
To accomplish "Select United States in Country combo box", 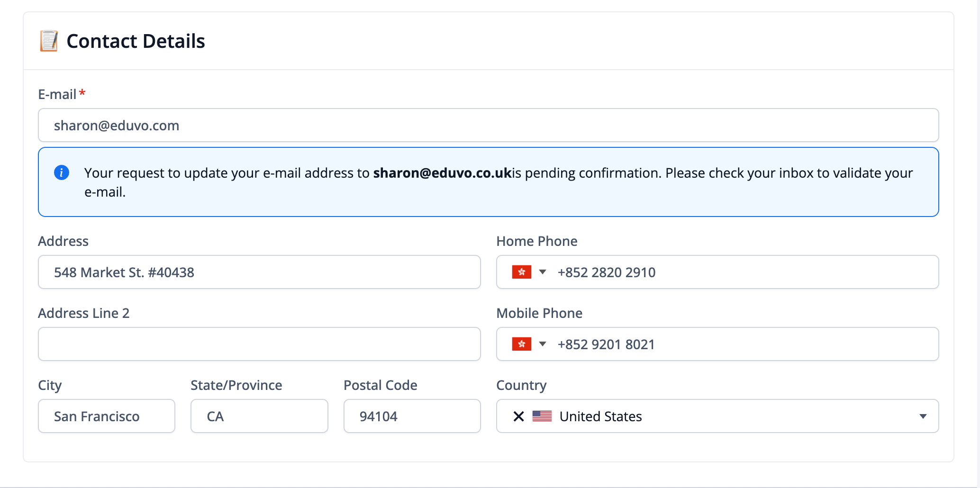I will [600, 416].
